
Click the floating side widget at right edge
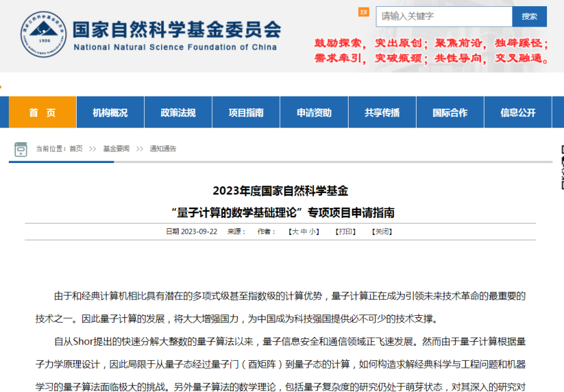[561, 167]
